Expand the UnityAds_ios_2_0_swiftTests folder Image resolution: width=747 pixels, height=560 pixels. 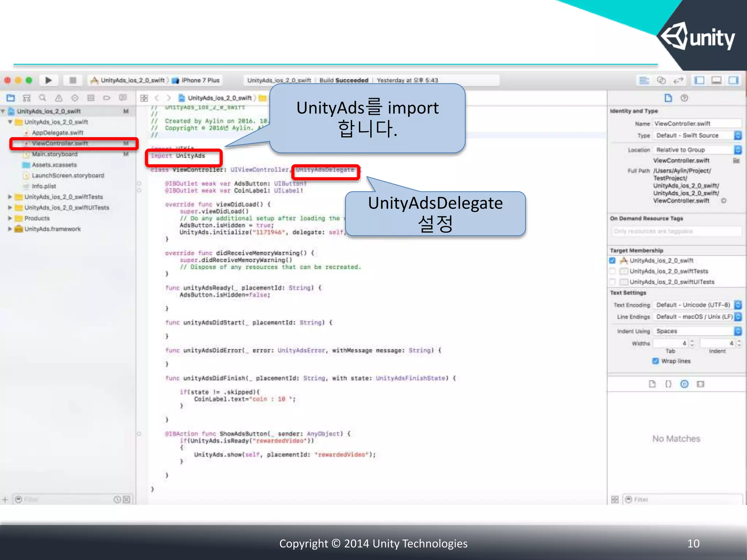pyautogui.click(x=10, y=197)
